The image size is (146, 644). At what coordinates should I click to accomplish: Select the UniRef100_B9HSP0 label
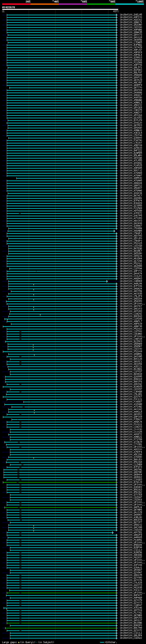point(131,625)
